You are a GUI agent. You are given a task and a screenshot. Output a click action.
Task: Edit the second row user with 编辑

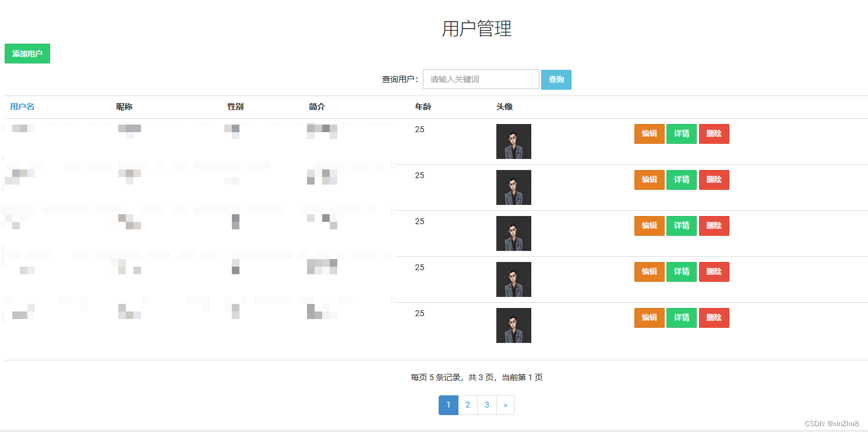(649, 180)
